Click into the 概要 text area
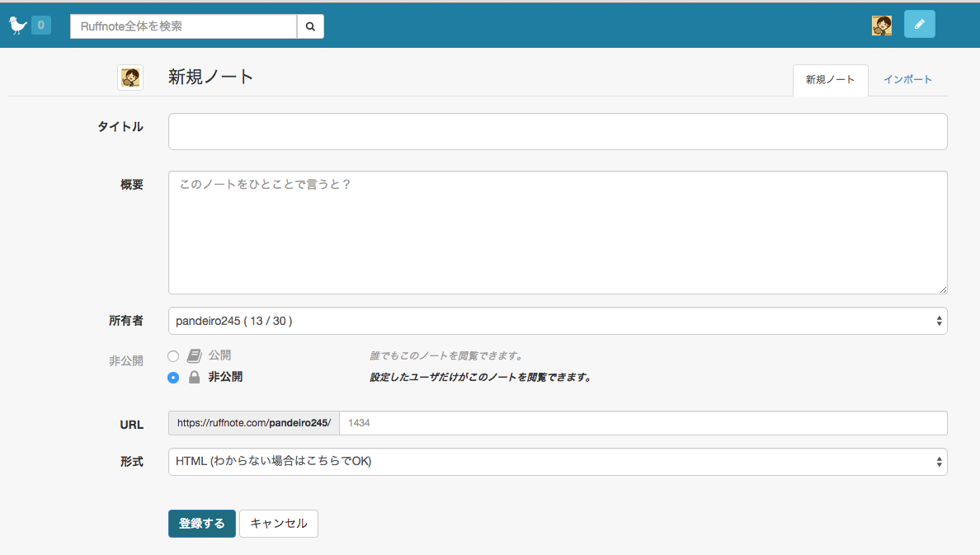 click(x=557, y=233)
